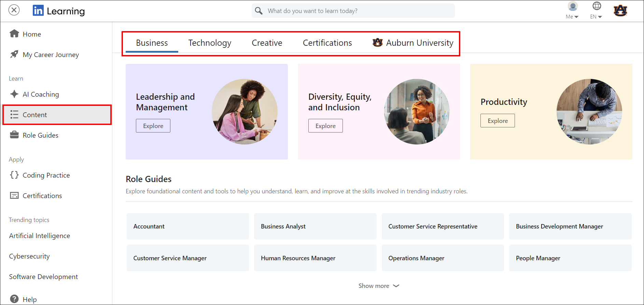Select the Auburn University tab
This screenshot has height=305, width=644.
point(413,43)
